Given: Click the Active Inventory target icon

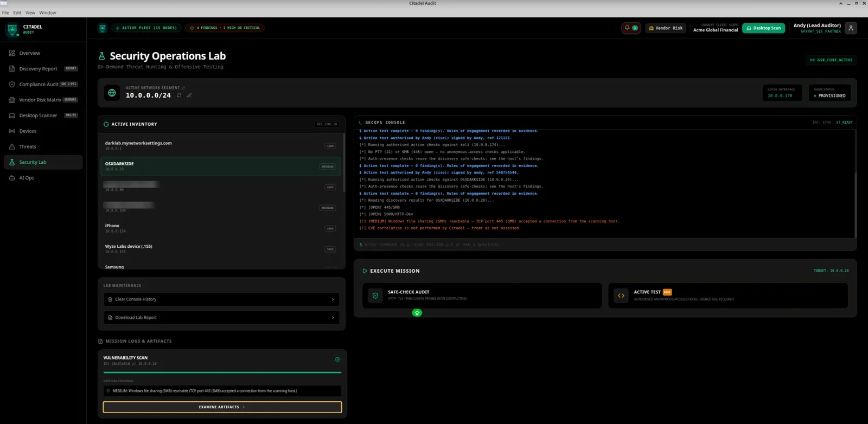Looking at the screenshot, I should coord(106,124).
